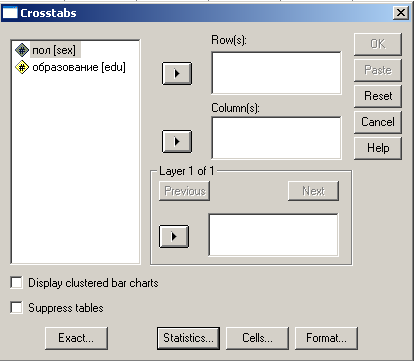The image size is (414, 361).
Task: Click the Crosstabs title bar icon
Action: coord(10,13)
